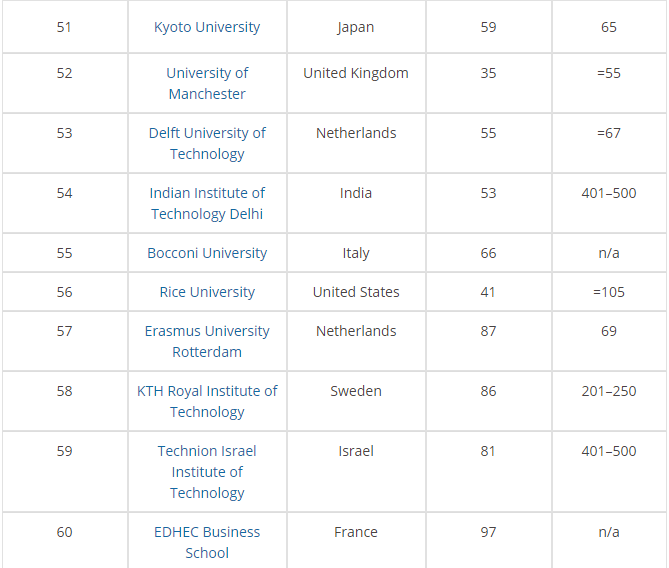The height and width of the screenshot is (568, 669).
Task: Open Delft University of Technology link
Action: coord(207,143)
